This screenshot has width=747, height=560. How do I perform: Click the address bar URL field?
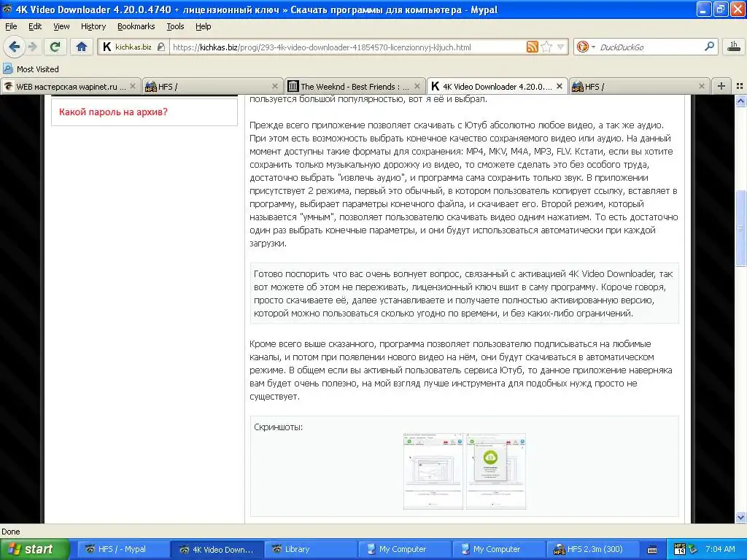pyautogui.click(x=347, y=47)
